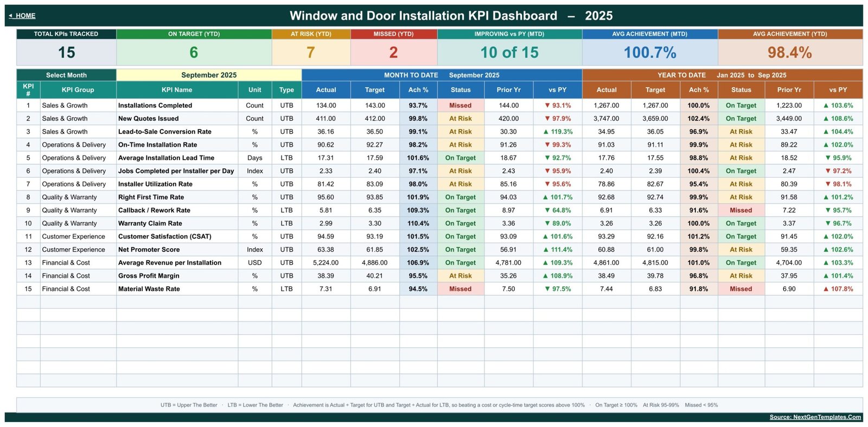The width and height of the screenshot is (868, 427).
Task: Click 'YEAR TO DATE Jan 2025 to Sep 2025' header
Action: (722, 75)
